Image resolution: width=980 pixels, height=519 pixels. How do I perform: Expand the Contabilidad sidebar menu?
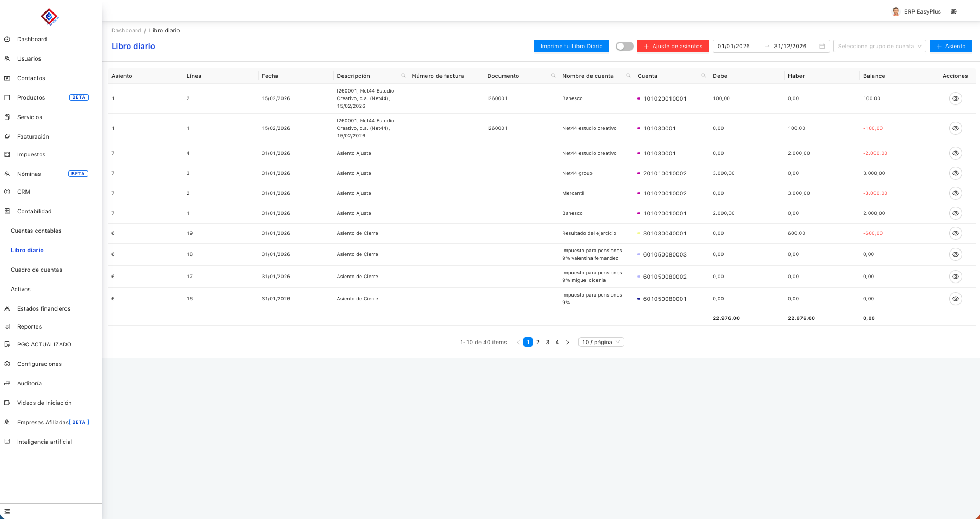click(35, 211)
